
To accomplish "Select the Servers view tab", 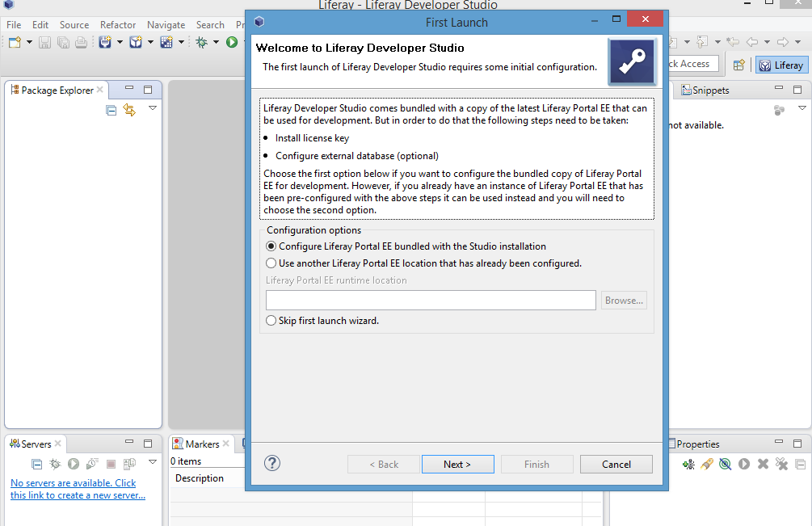I will tap(36, 444).
